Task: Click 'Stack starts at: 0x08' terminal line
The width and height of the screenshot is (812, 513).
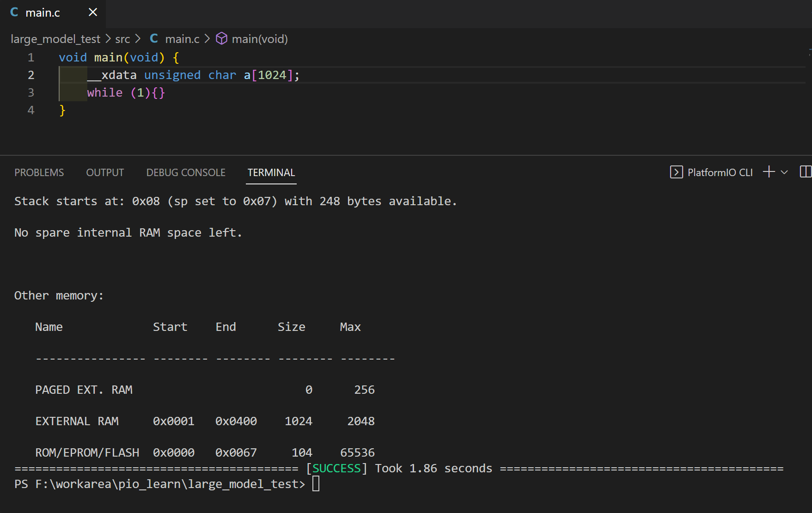Action: [x=236, y=201]
